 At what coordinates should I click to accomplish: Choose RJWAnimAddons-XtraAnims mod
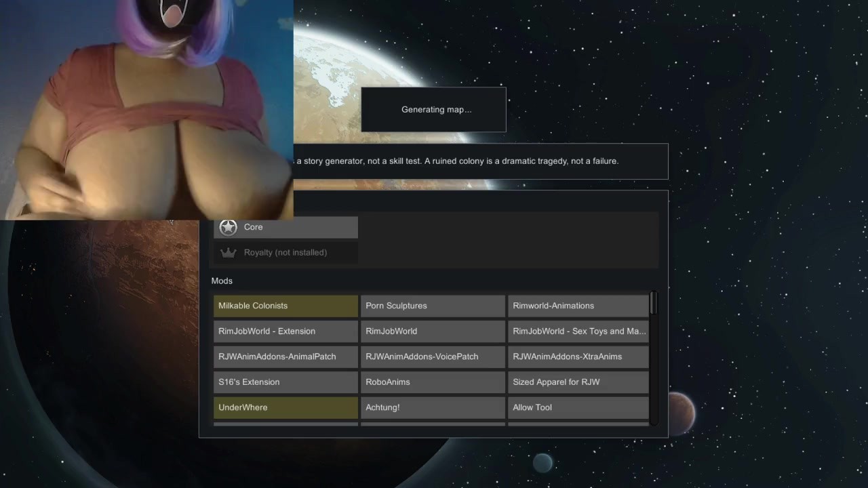pos(578,357)
